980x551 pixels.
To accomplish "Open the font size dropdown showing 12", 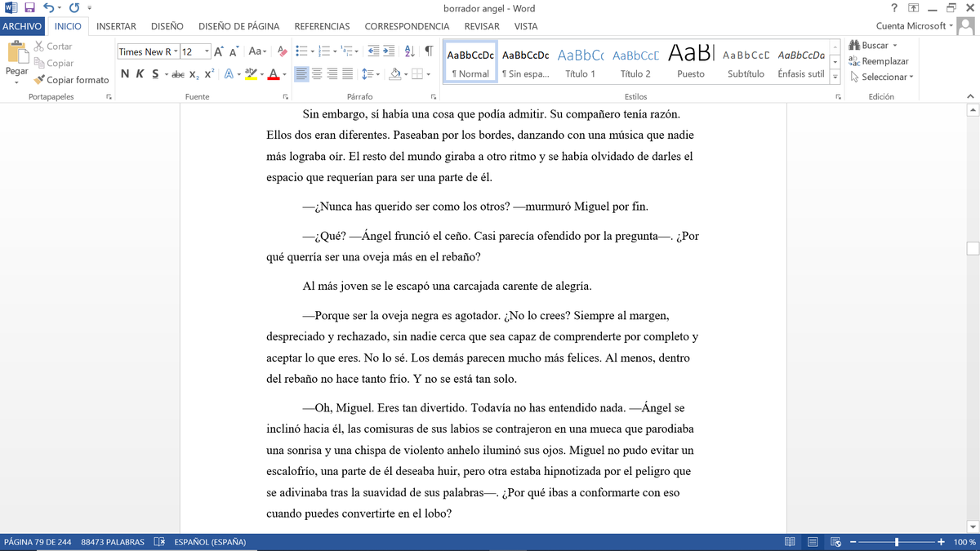I will (x=207, y=51).
